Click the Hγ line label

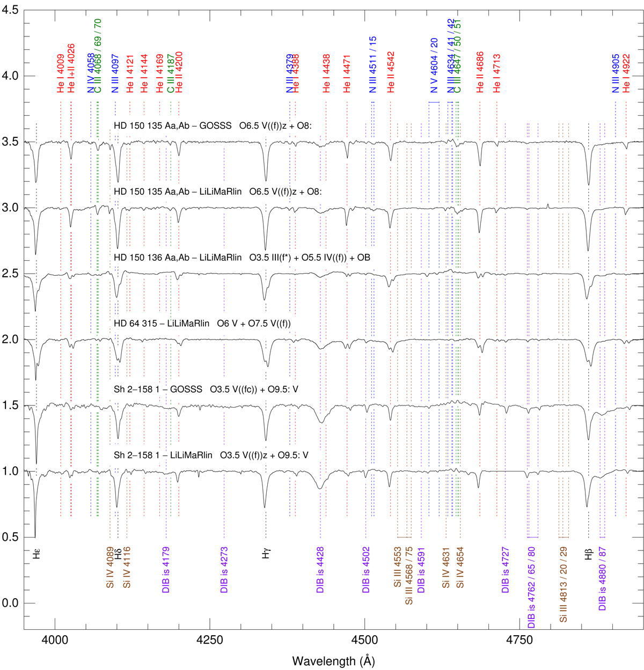click(x=266, y=554)
